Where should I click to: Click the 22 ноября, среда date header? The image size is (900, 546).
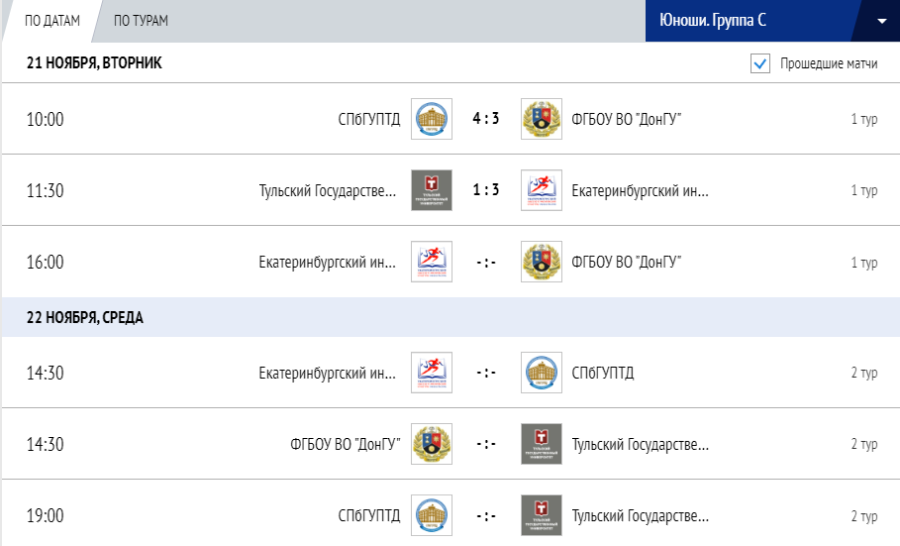point(85,318)
